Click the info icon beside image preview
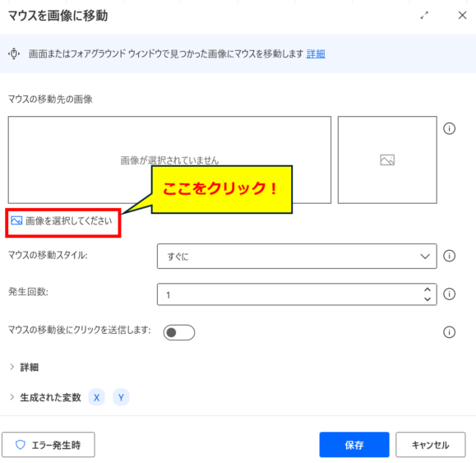The height and width of the screenshot is (463, 476). point(449,128)
